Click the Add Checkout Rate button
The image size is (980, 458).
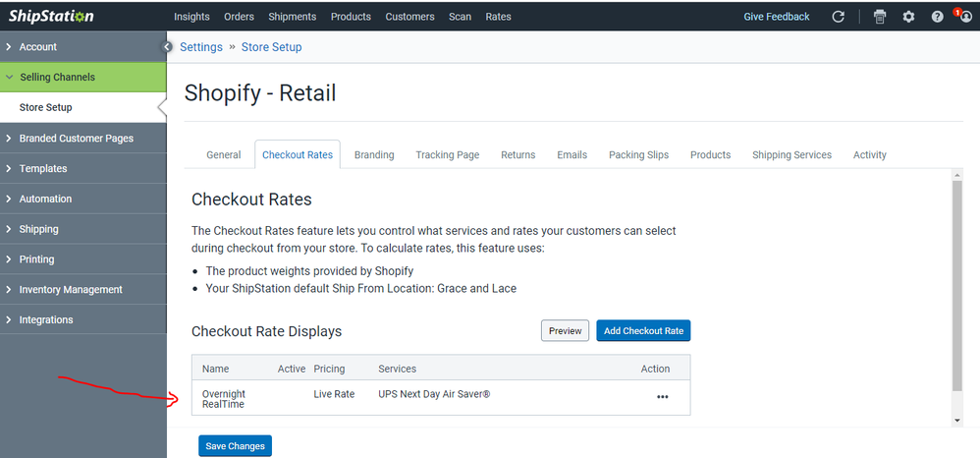click(643, 331)
